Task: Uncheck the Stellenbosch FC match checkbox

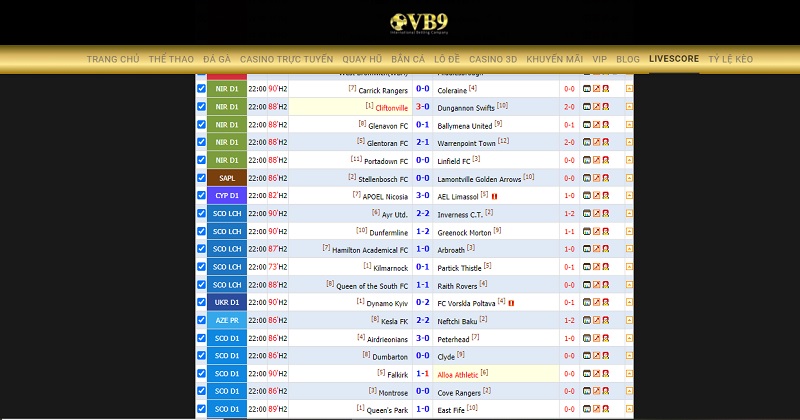Action: [x=202, y=178]
